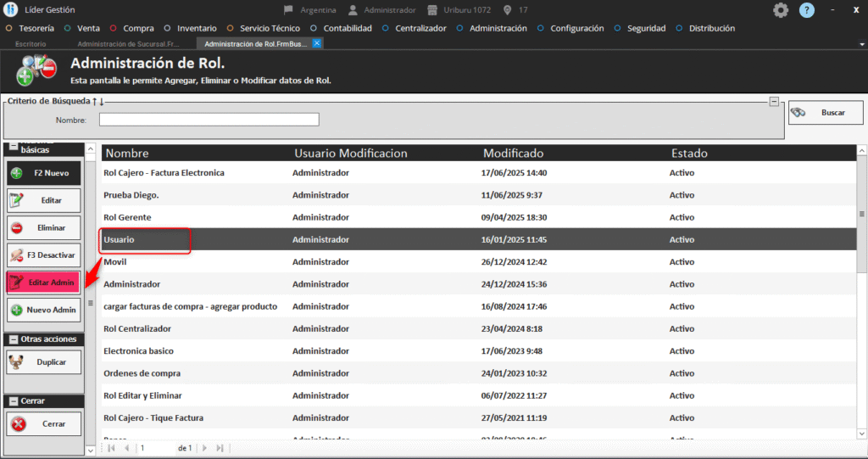This screenshot has width=868, height=459.
Task: Sort the list by Modificado column header
Action: [513, 154]
